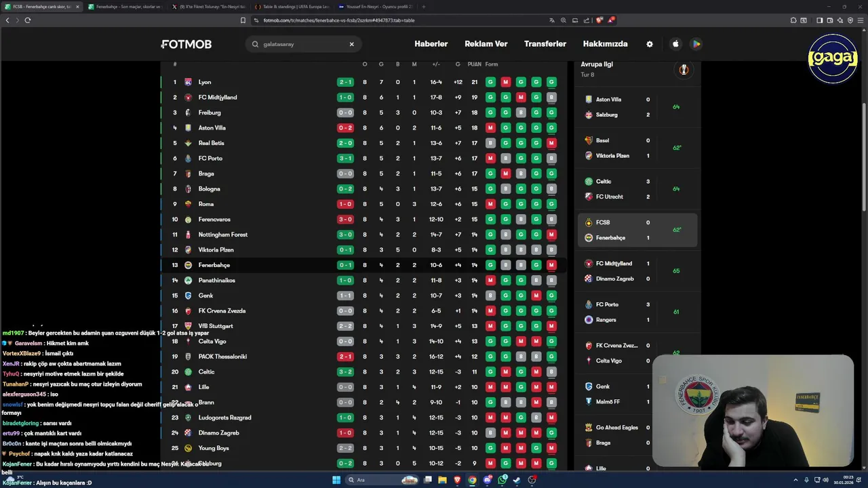Go back in browser history
Screen dimensions: 868x488
[x=7, y=20]
